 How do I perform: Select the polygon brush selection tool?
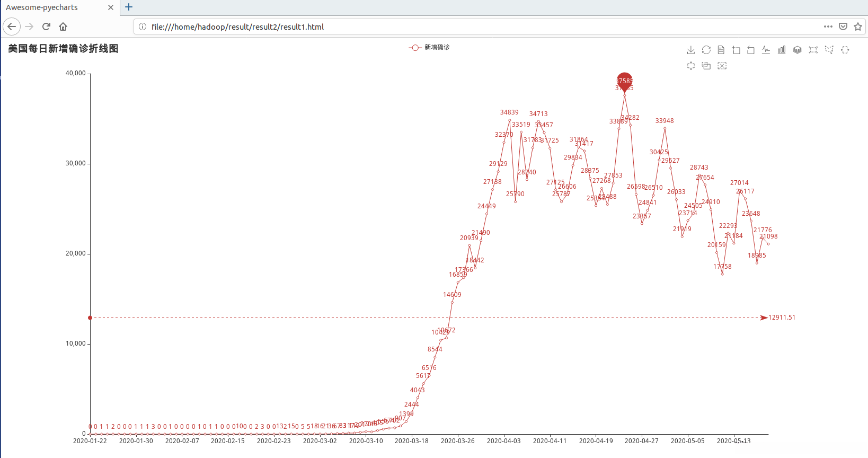pyautogui.click(x=829, y=50)
